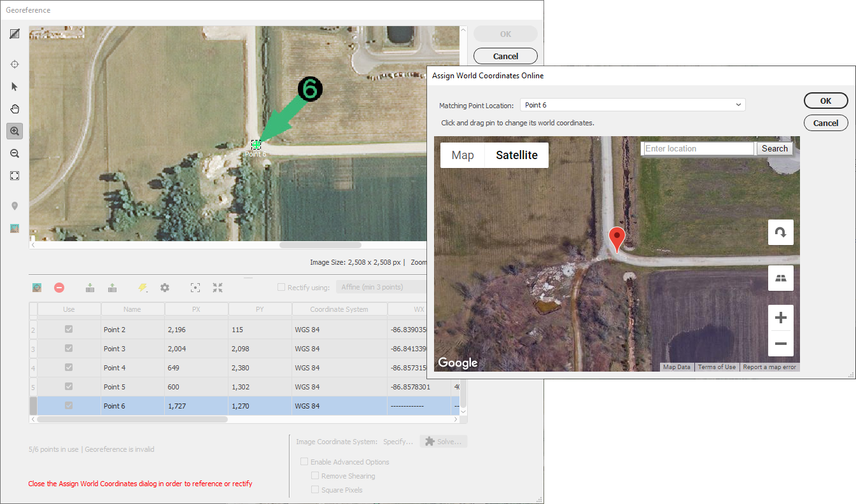Click the tilt map view icon
The image size is (856, 504).
pyautogui.click(x=781, y=278)
